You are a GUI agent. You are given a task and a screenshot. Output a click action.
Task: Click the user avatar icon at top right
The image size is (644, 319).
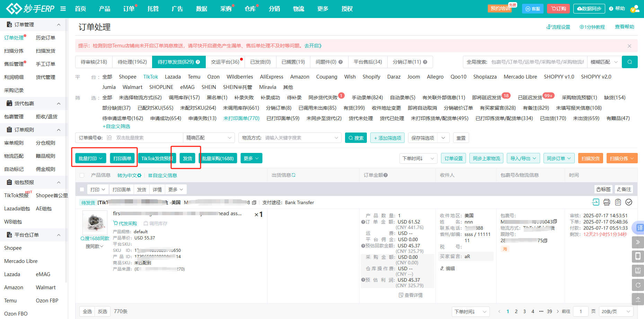[635, 9]
